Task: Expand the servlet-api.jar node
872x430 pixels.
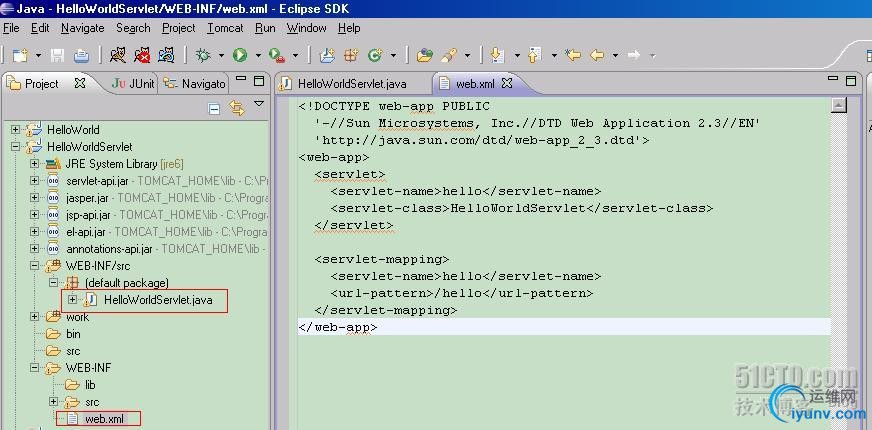Action: [x=34, y=181]
